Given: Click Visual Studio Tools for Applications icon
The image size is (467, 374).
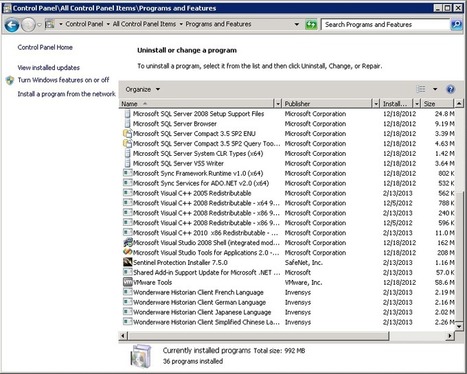Looking at the screenshot, I should 128,252.
